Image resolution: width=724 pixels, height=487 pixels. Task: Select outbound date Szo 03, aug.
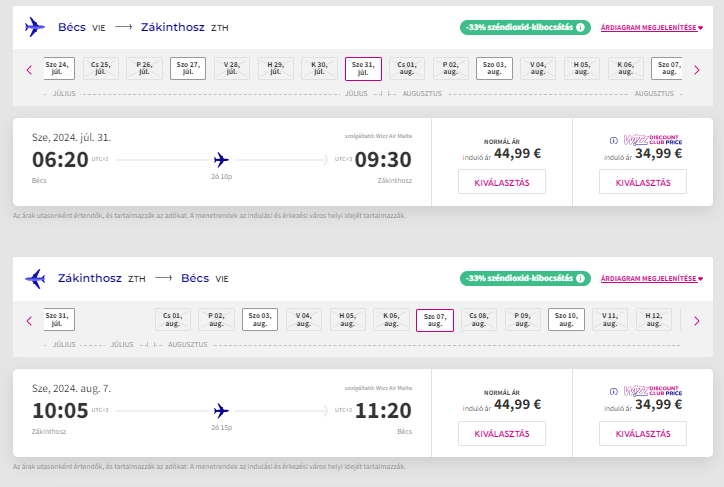[494, 68]
